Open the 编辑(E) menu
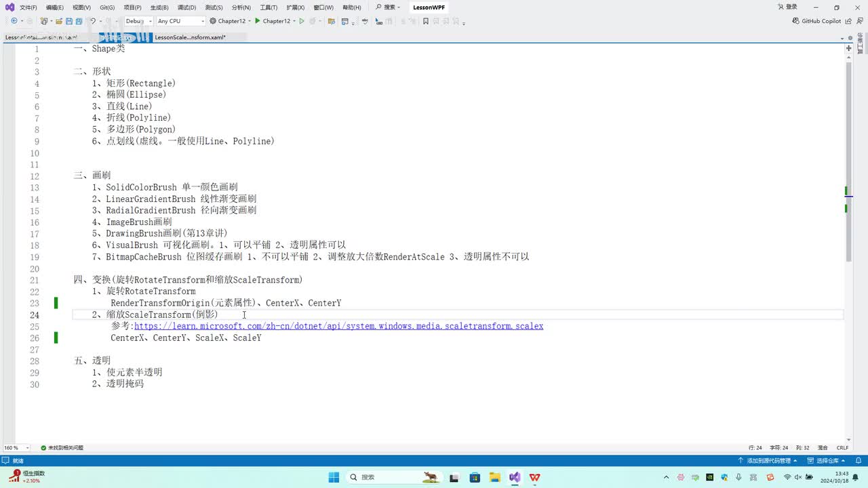The image size is (868, 488). pyautogui.click(x=55, y=7)
